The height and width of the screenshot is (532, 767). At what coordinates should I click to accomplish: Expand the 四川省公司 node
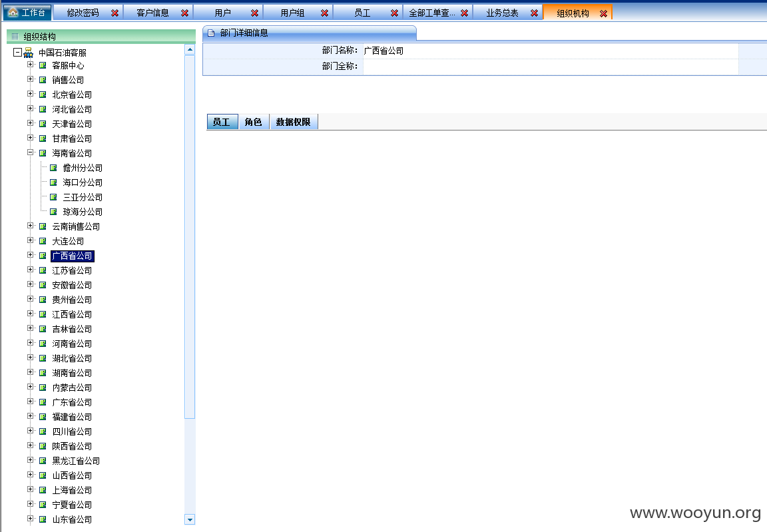(x=31, y=431)
